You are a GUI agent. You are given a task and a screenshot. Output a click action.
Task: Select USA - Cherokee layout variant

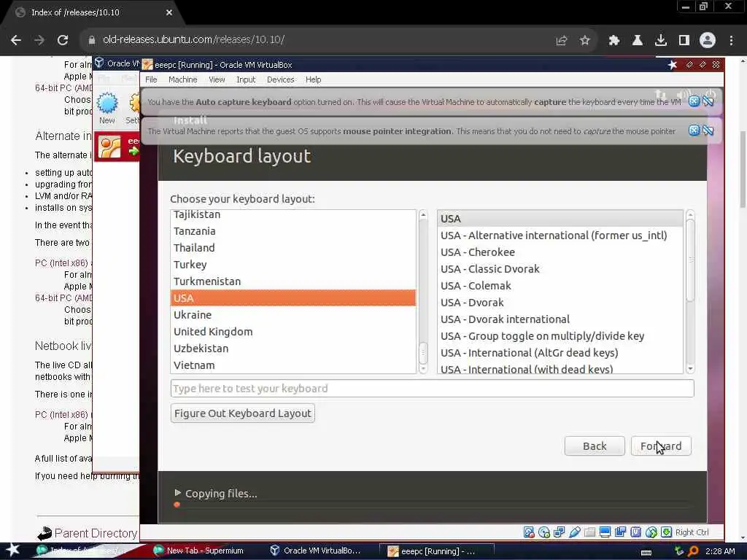[x=560, y=252]
